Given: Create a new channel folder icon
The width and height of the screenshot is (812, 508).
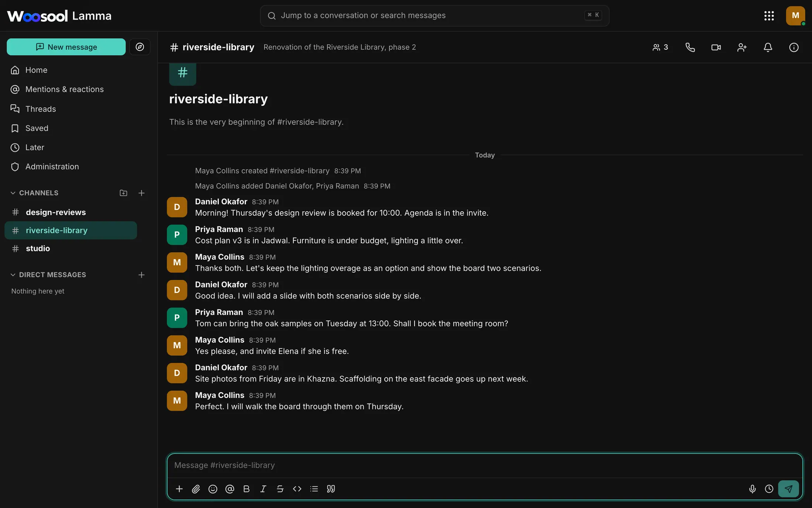Looking at the screenshot, I should pos(123,193).
